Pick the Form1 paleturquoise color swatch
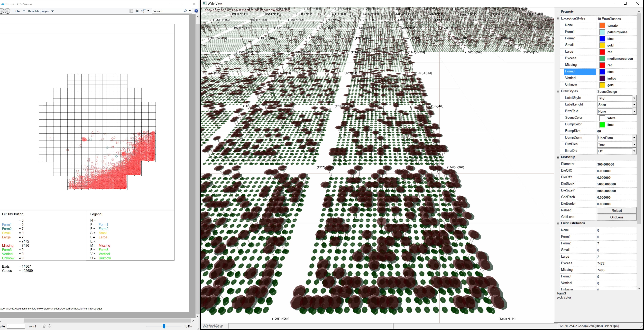Image resolution: width=644 pixels, height=330 pixels. pos(602,32)
